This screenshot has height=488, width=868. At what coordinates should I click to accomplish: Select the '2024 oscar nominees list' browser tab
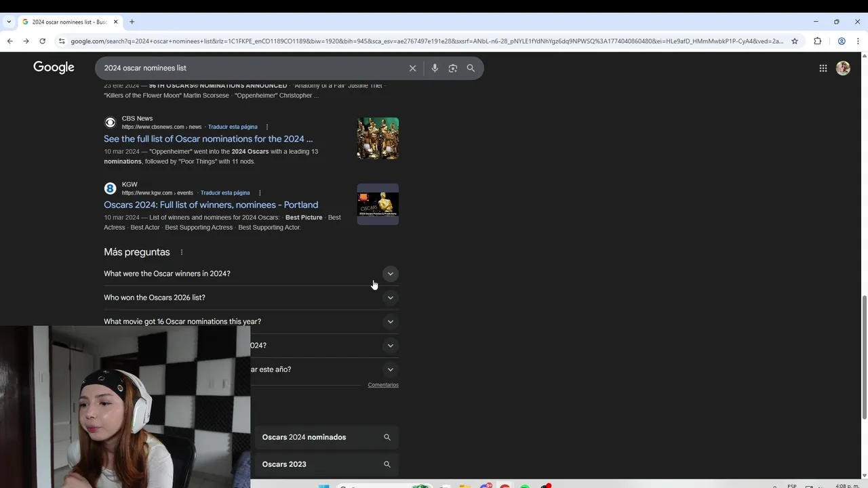pyautogui.click(x=69, y=22)
